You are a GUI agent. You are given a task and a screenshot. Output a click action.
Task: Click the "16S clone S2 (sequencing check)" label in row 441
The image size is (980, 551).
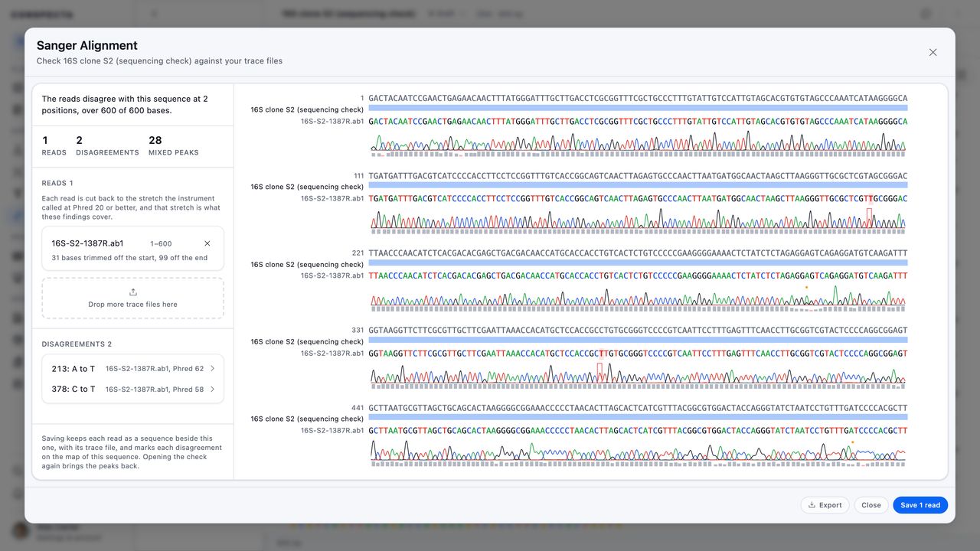307,419
